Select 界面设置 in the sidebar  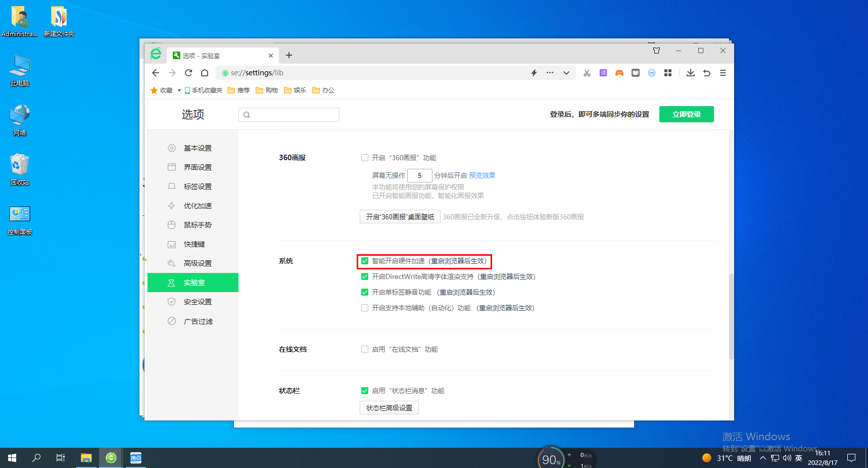click(x=193, y=167)
